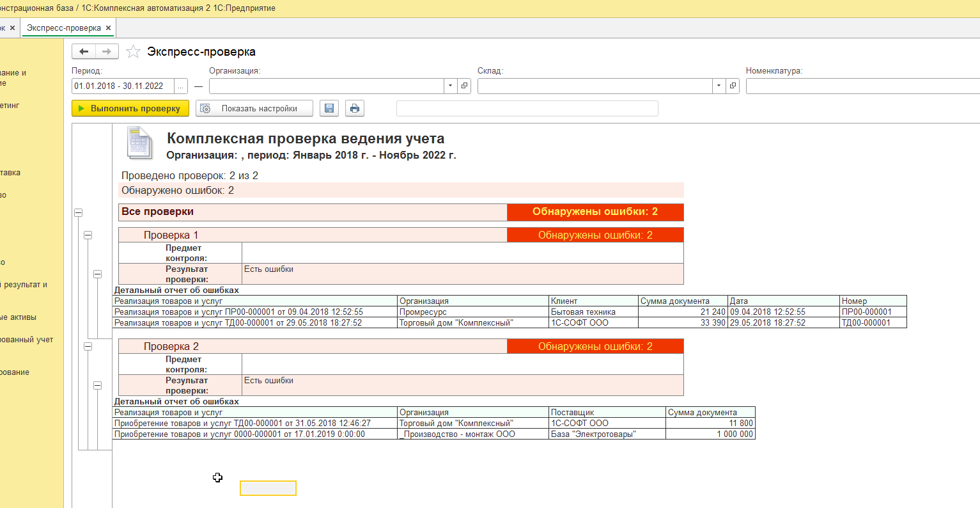The width and height of the screenshot is (980, 508).
Task: Click the date cell 09.04.2018 12:52:55
Action: (784, 312)
